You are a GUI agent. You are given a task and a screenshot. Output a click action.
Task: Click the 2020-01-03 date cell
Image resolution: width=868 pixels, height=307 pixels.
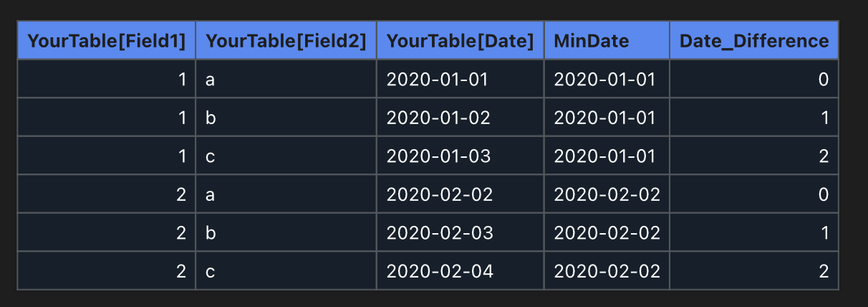438,156
